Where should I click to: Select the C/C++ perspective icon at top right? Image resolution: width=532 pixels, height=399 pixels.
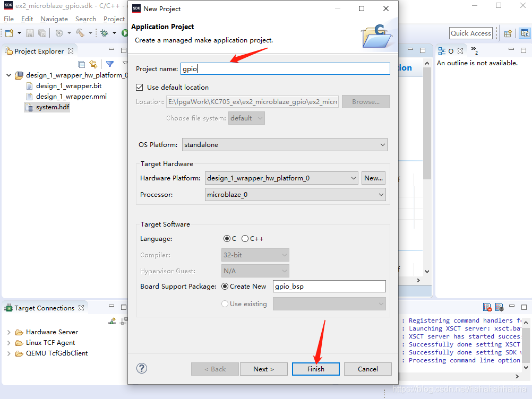tap(525, 33)
